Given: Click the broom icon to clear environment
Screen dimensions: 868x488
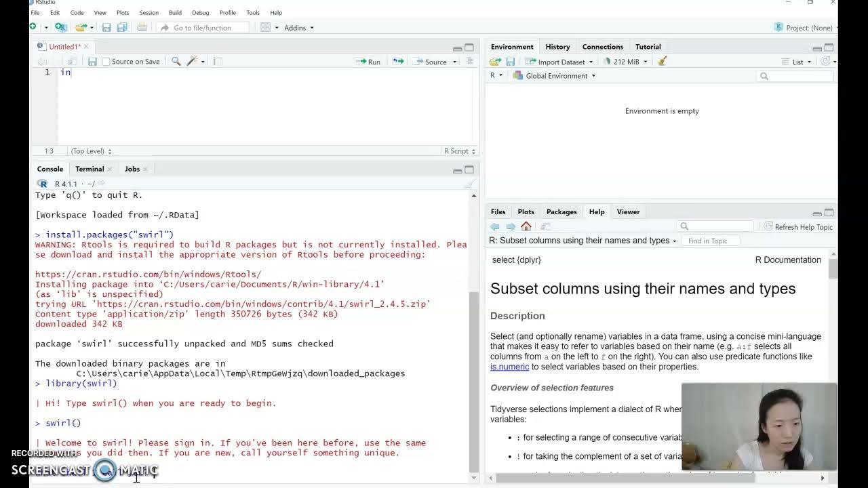Looking at the screenshot, I should pyautogui.click(x=663, y=62).
